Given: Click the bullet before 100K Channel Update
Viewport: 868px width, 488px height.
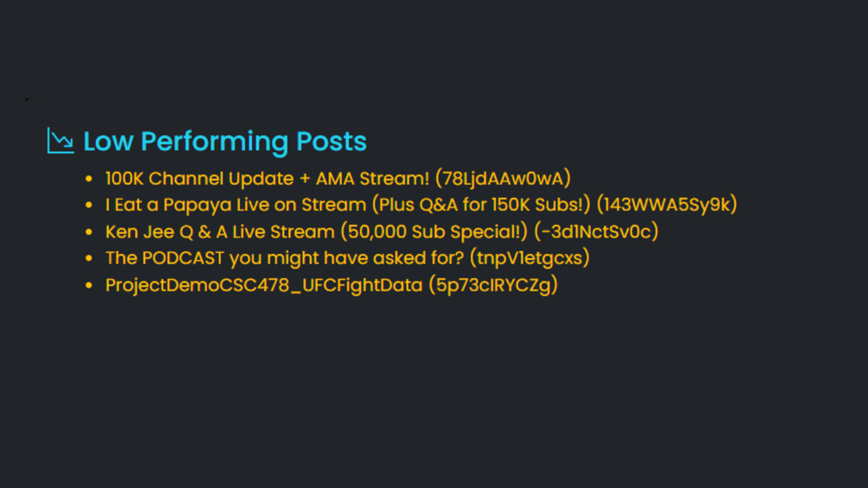Looking at the screenshot, I should [x=89, y=179].
